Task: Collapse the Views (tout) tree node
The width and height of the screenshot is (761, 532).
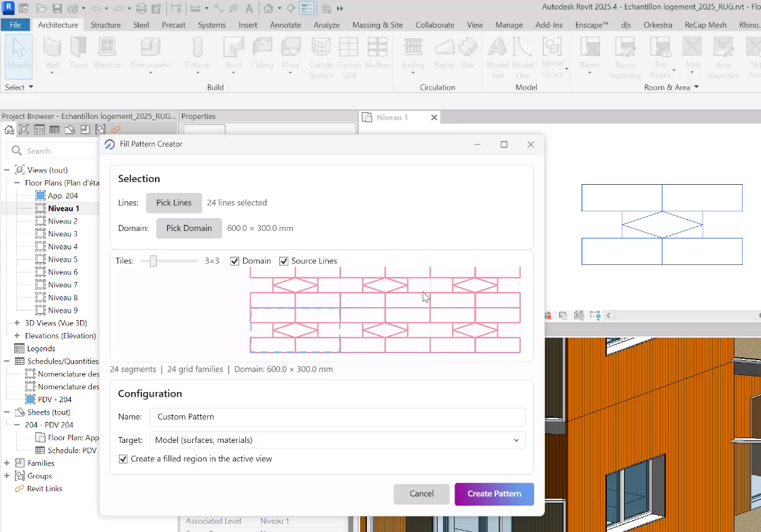Action: 7,171
